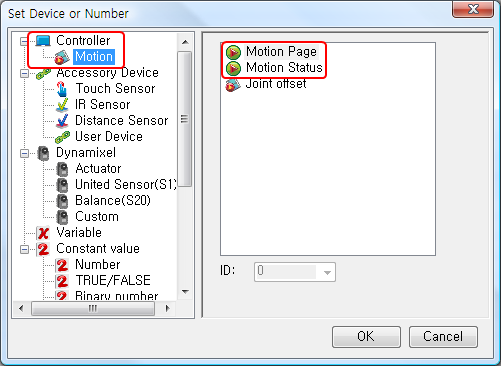
Task: Click the Variable red X icon
Action: click(43, 233)
